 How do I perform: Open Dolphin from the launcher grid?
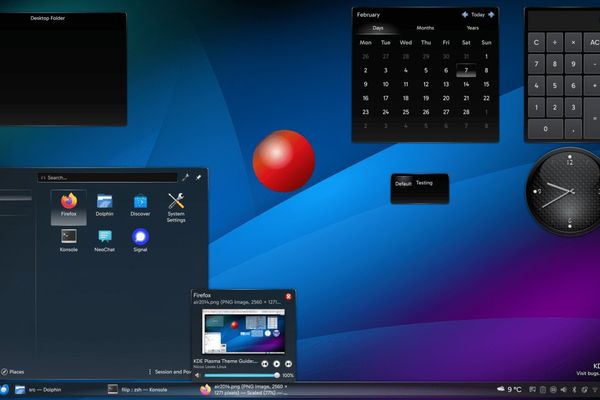click(104, 205)
